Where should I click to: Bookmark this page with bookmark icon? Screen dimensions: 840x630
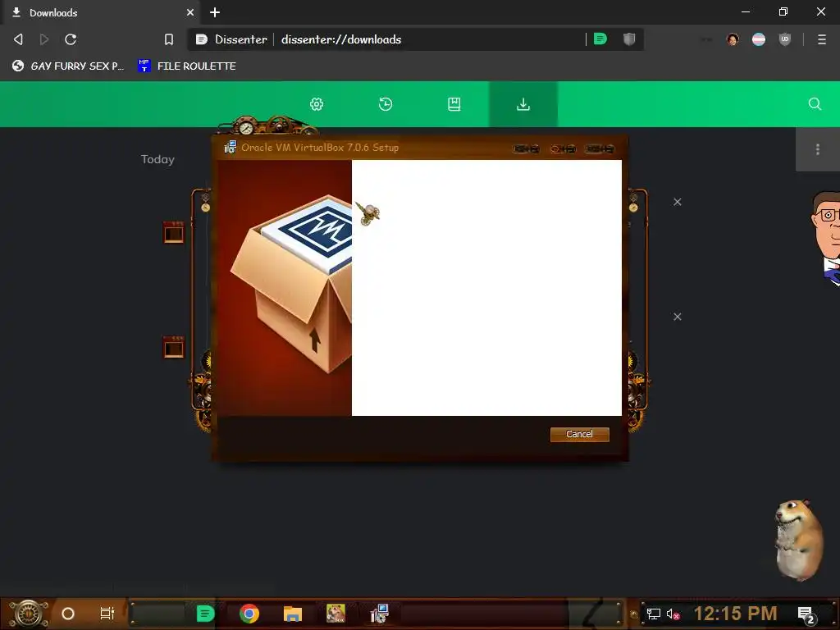169,39
